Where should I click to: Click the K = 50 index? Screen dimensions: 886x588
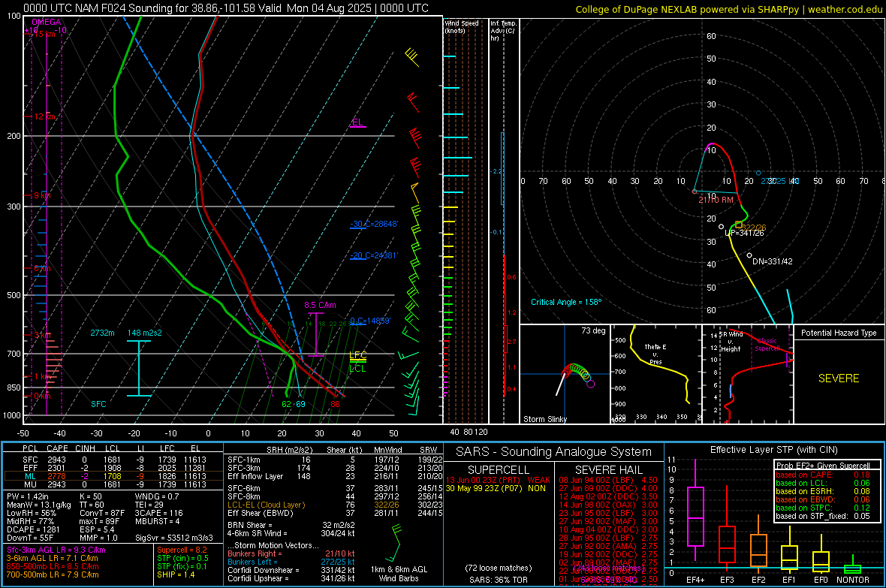click(x=90, y=496)
